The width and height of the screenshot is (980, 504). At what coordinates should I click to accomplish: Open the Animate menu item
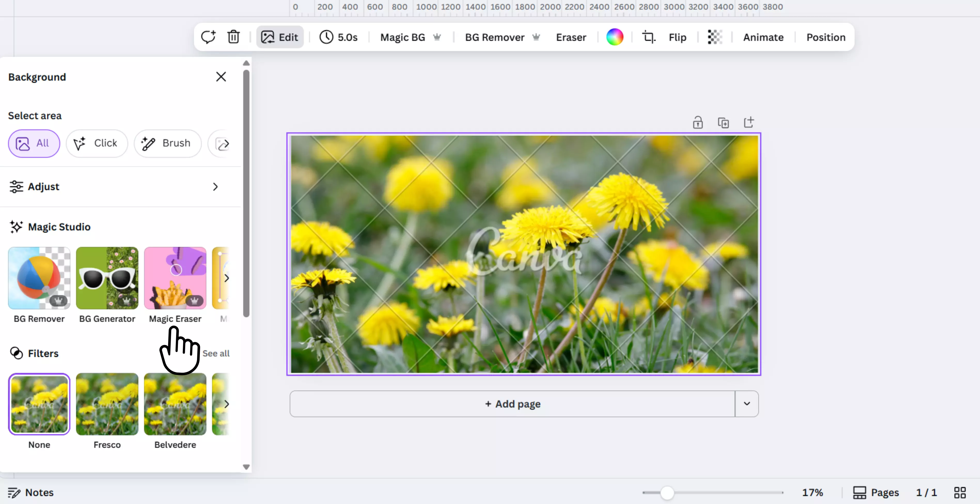click(763, 37)
